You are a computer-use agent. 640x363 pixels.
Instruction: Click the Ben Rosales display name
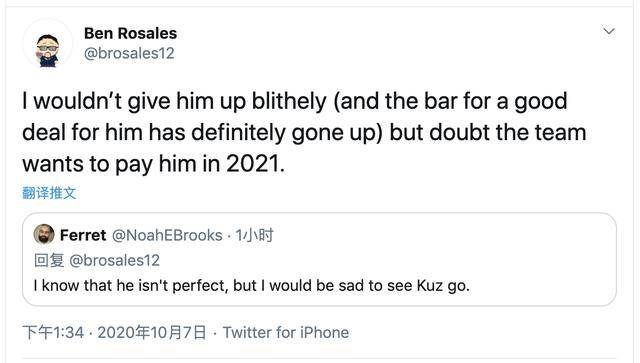pyautogui.click(x=131, y=33)
